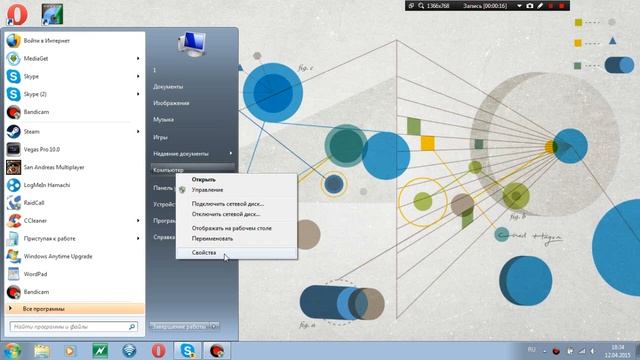The height and width of the screenshot is (360, 640).
Task: Expand the MediaGet submenu arrow
Action: click(x=138, y=59)
